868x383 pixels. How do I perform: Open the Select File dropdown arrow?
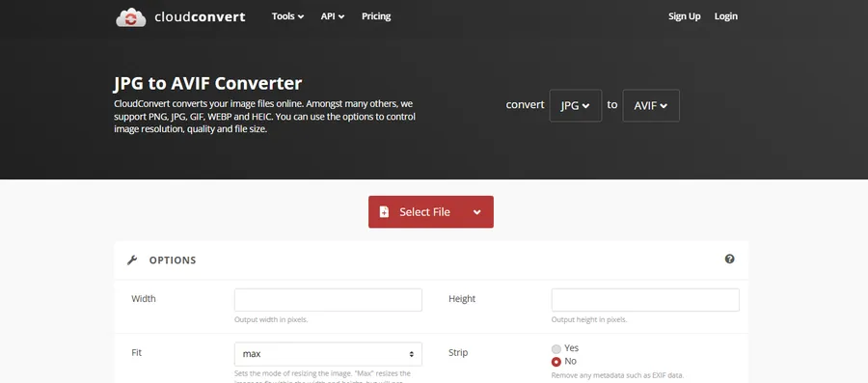coord(476,212)
